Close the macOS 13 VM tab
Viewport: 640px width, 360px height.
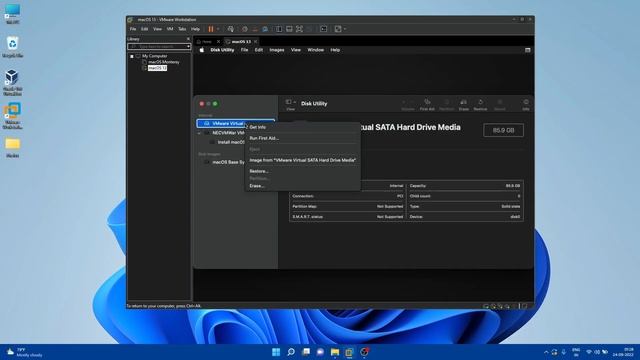click(x=256, y=42)
